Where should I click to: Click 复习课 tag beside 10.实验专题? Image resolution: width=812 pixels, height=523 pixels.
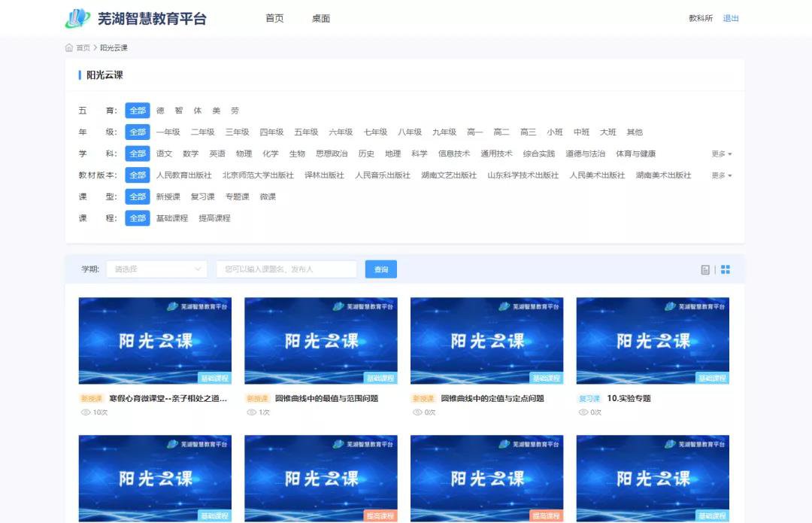tap(589, 399)
